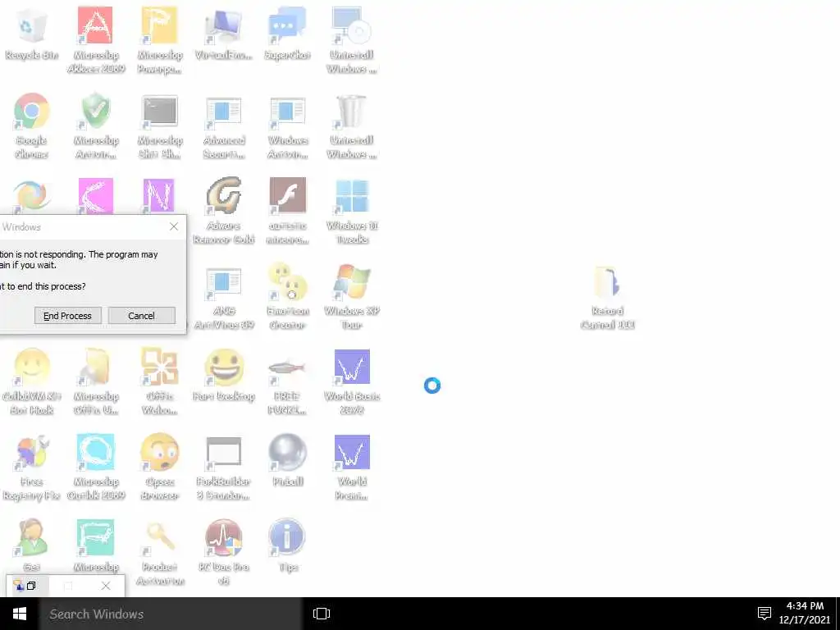Open the teal letter F Microslop icon
The width and height of the screenshot is (840, 630).
coord(95,546)
